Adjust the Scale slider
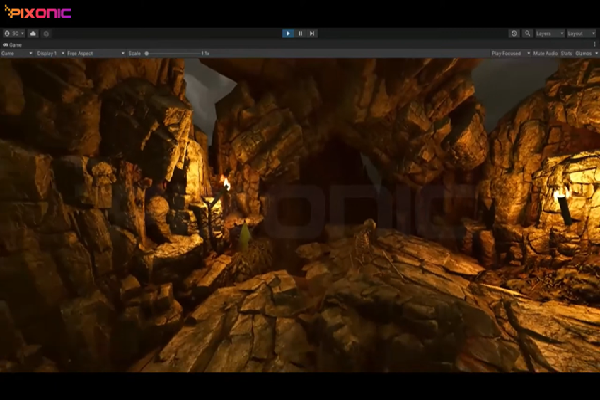This screenshot has width=600, height=400. pyautogui.click(x=170, y=53)
